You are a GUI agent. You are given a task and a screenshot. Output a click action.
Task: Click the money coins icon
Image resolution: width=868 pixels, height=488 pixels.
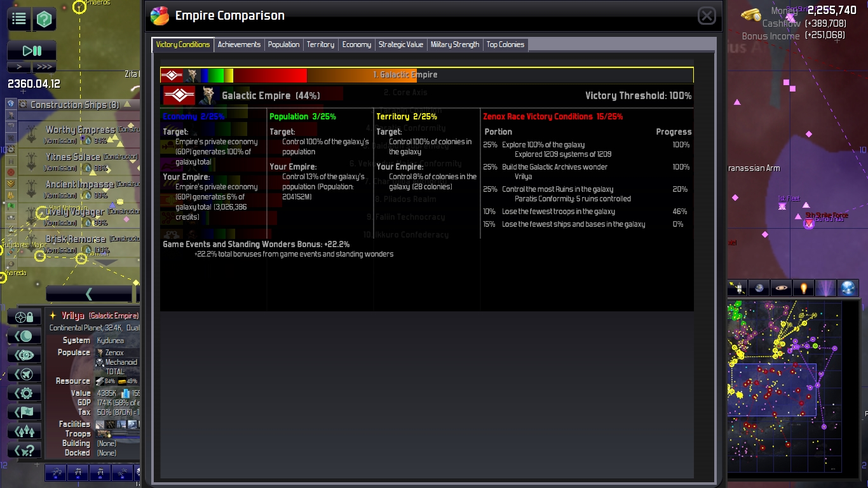coord(752,14)
